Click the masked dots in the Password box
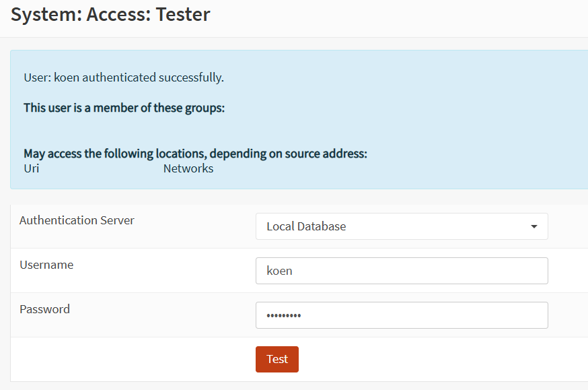The image size is (588, 390). point(284,315)
